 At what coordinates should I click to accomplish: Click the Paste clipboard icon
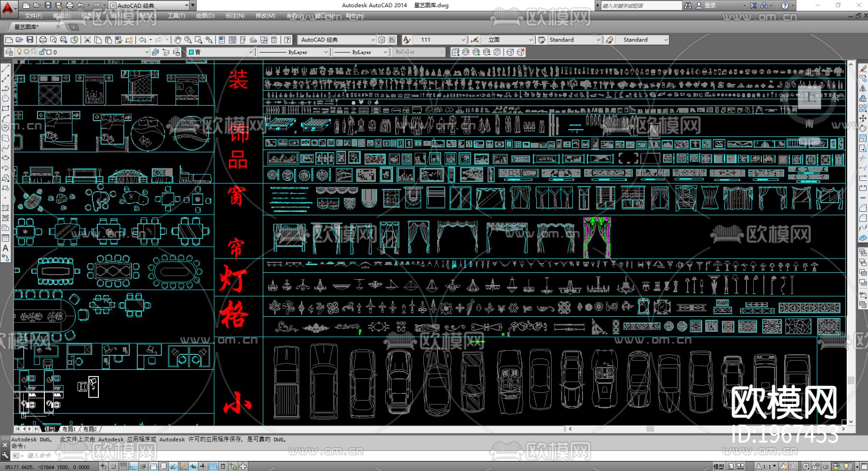point(108,40)
